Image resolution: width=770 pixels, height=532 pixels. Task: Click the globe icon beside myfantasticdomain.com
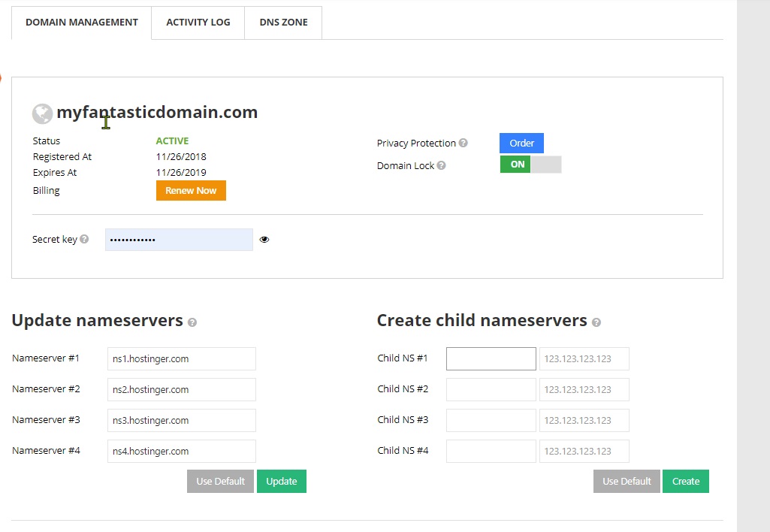click(42, 114)
